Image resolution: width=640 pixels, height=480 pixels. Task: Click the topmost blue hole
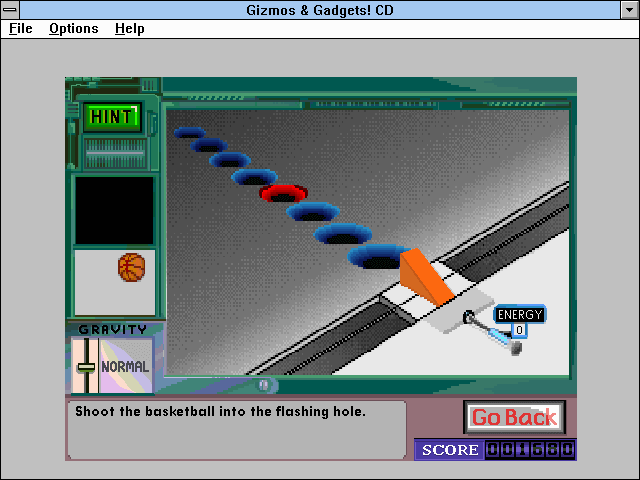pos(190,133)
